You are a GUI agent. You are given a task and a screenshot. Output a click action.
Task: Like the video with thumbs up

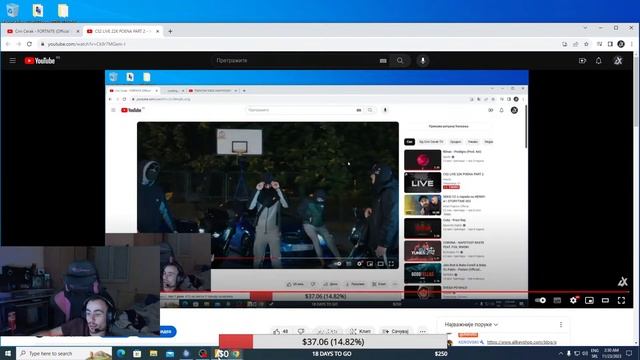281,331
